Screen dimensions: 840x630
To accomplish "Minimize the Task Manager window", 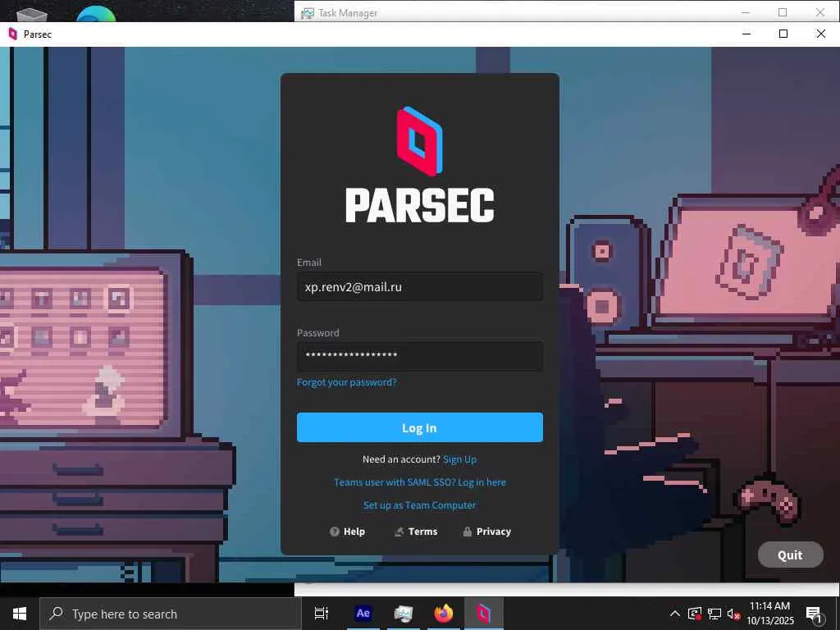I will click(x=745, y=11).
